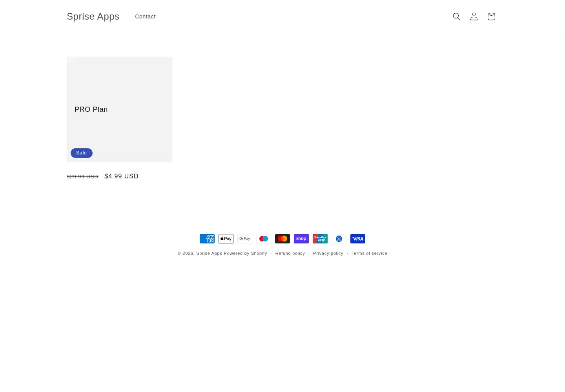The width and height of the screenshot is (565, 392).
Task: Click the Sprise Apps footer copyright link
Action: tap(209, 253)
